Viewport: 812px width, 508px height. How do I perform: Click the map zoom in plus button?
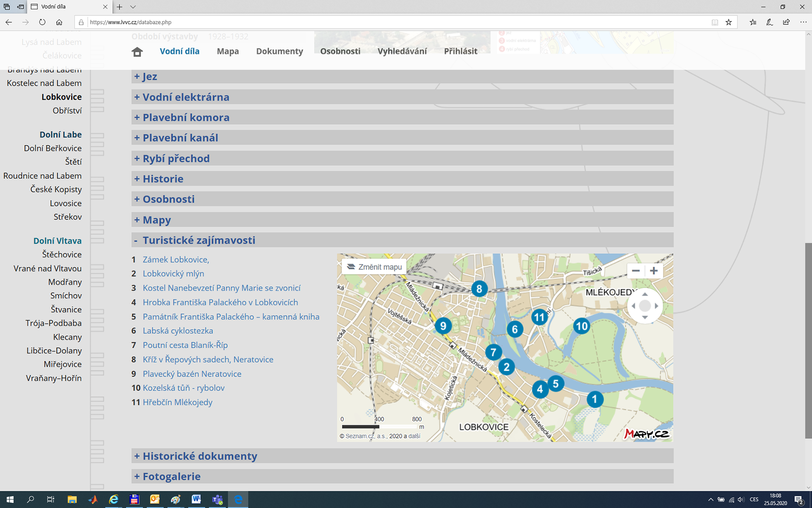coord(654,271)
